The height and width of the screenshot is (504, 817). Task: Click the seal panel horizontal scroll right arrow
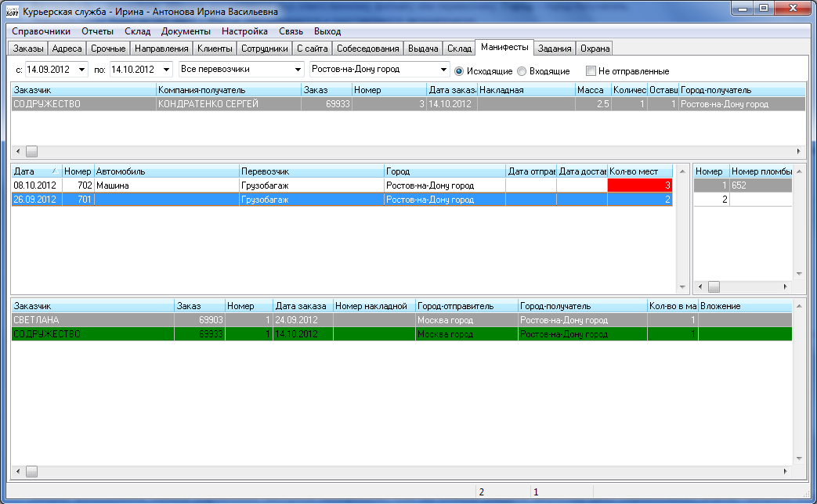point(786,287)
